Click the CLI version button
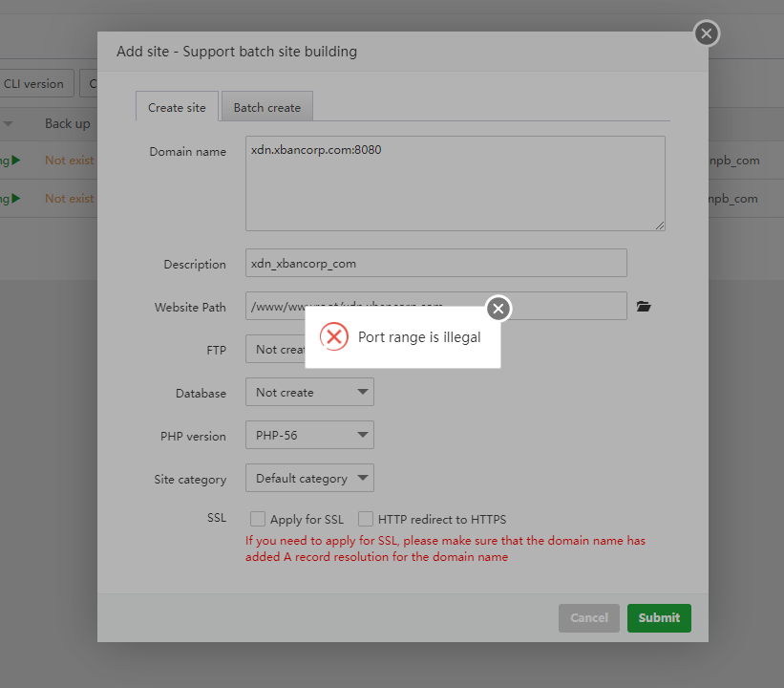This screenshot has width=784, height=688. click(36, 84)
